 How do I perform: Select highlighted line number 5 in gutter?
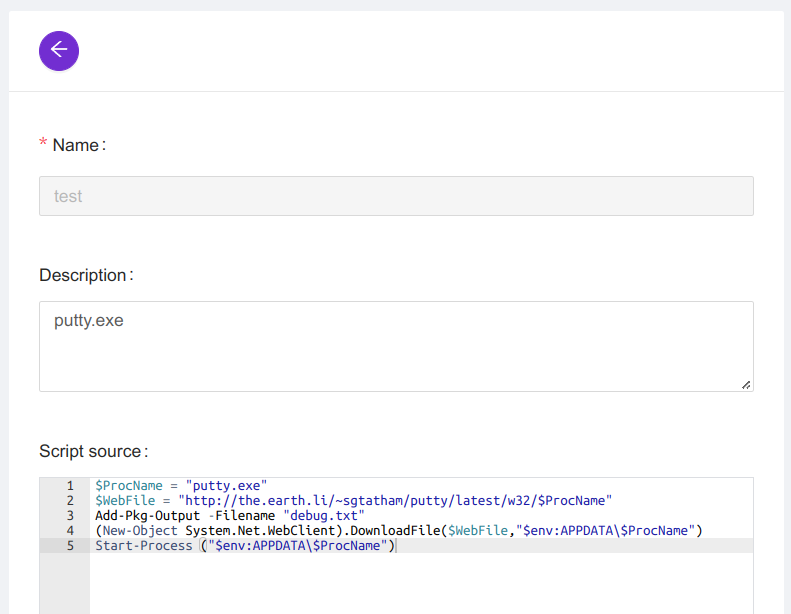(x=70, y=546)
